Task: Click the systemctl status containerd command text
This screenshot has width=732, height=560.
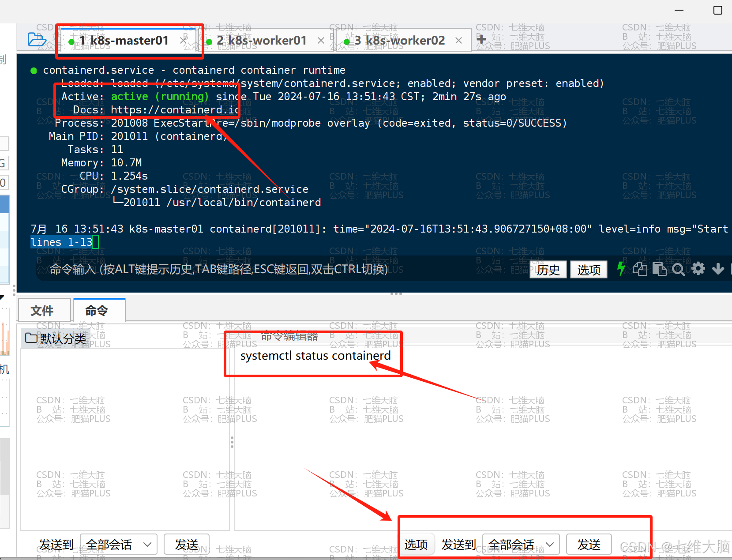Action: [x=315, y=356]
